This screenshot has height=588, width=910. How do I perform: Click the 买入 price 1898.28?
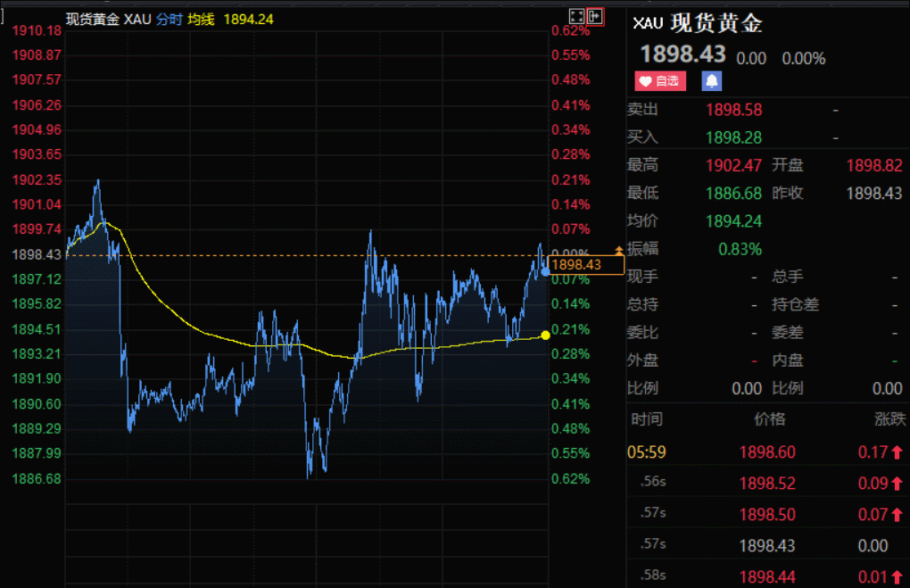click(734, 137)
